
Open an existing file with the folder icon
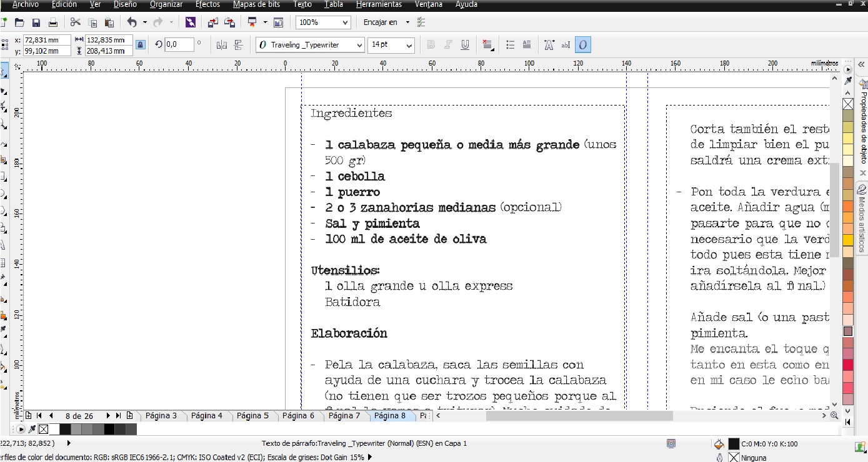click(19, 22)
